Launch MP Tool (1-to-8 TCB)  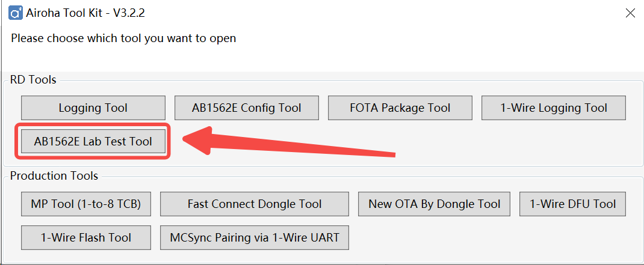point(86,204)
